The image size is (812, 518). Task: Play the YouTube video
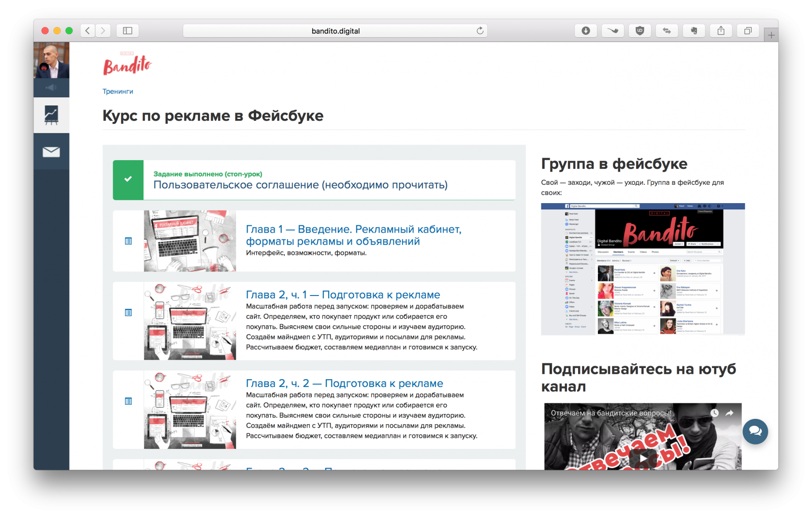tap(643, 457)
